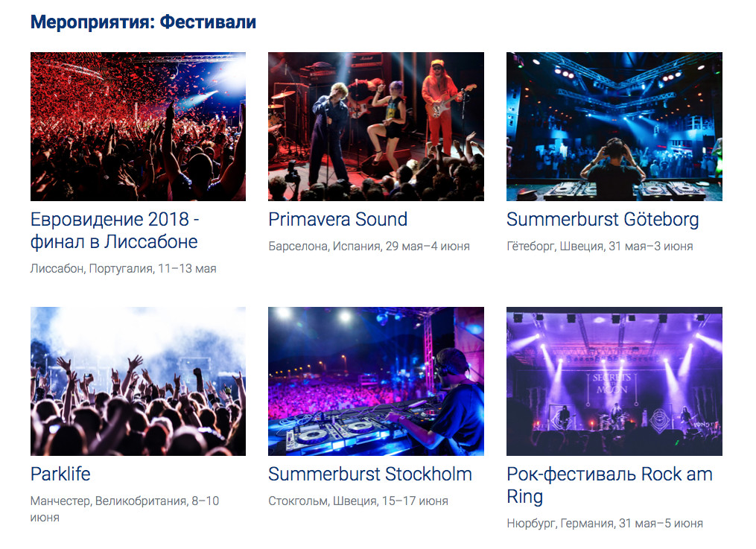The width and height of the screenshot is (756, 549).
Task: Click the Мероприятия: Фестивали heading
Action: point(143,22)
